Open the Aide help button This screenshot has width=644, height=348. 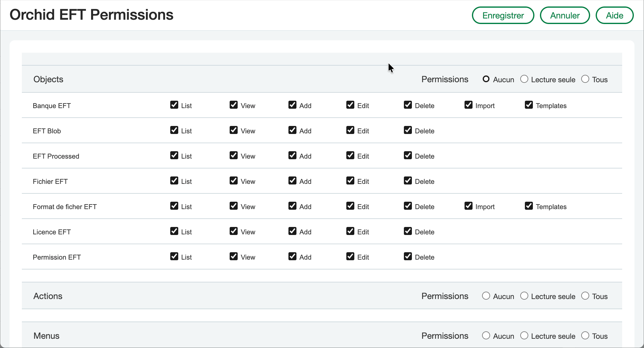coord(614,15)
